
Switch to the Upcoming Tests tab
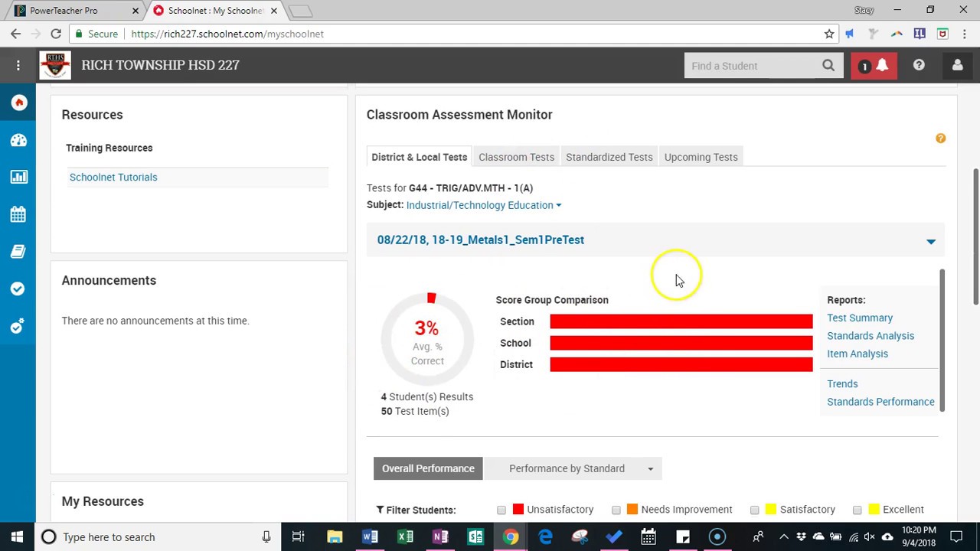coord(701,157)
